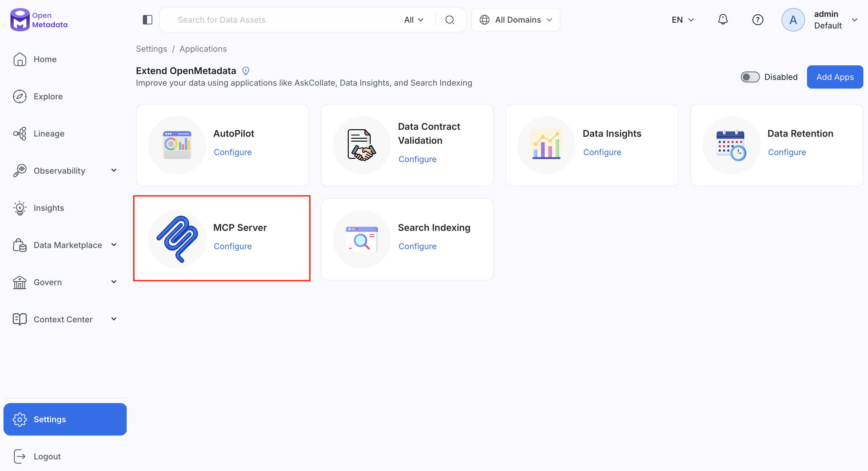Screen dimensions: 868x471
Task: Open the notifications bell
Action: point(723,19)
